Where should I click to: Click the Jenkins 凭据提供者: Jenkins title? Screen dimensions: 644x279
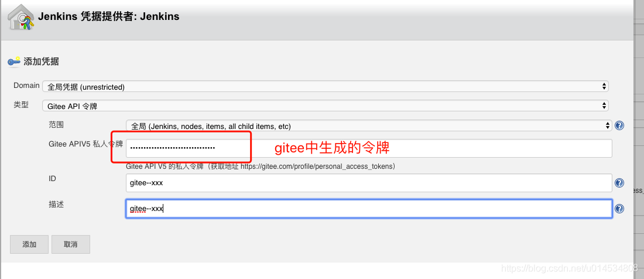pyautogui.click(x=108, y=16)
